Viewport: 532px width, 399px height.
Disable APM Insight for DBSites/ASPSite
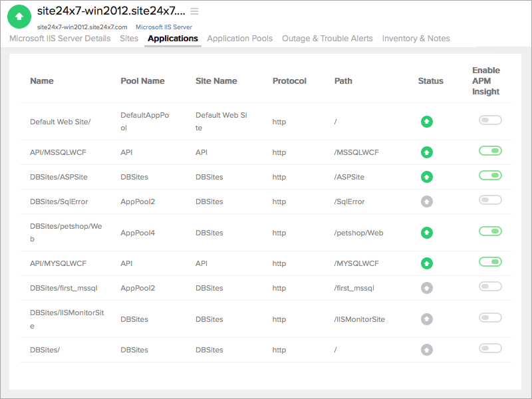point(490,176)
